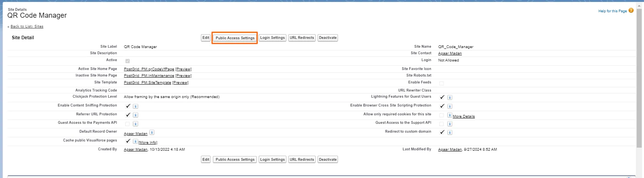Click info icon next to Guest Access Payments API

pos(135,124)
